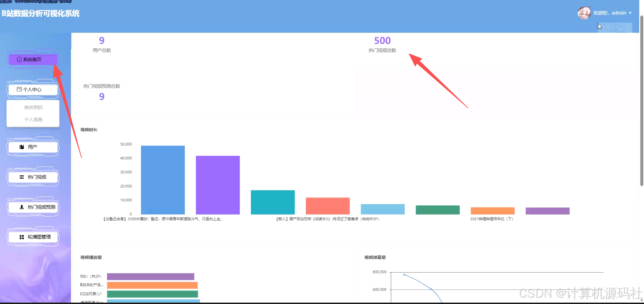
Task: Click the tallest blue bar in 视频时长 chart
Action: click(x=163, y=180)
